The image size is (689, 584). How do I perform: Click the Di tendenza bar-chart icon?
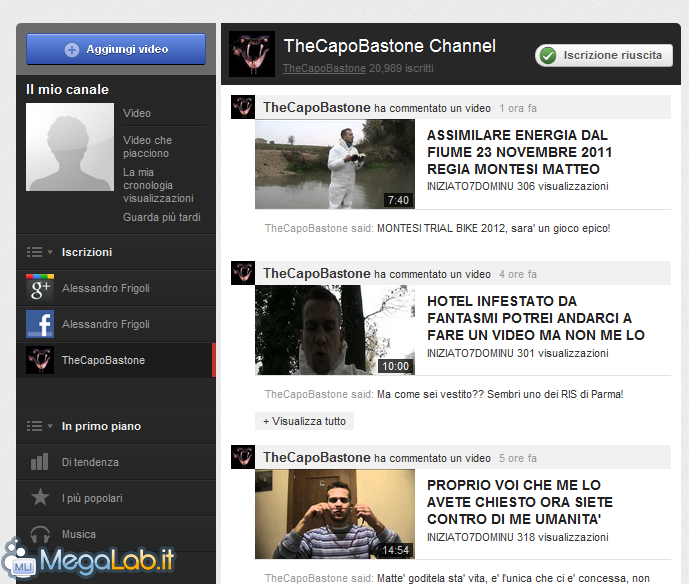point(40,462)
